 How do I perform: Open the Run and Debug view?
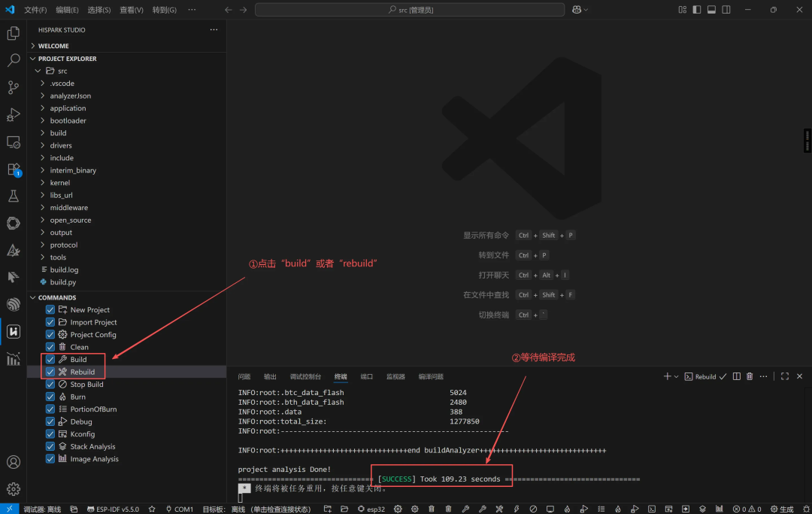(x=14, y=114)
